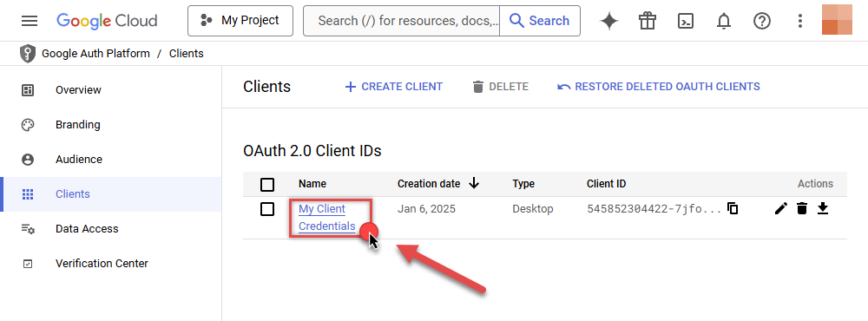The height and width of the screenshot is (321, 868).
Task: Download the OAuth client JSON
Action: [823, 208]
